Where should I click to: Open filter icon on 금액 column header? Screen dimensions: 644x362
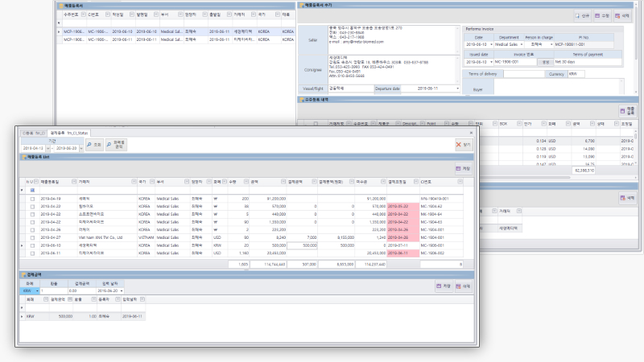[x=283, y=182]
